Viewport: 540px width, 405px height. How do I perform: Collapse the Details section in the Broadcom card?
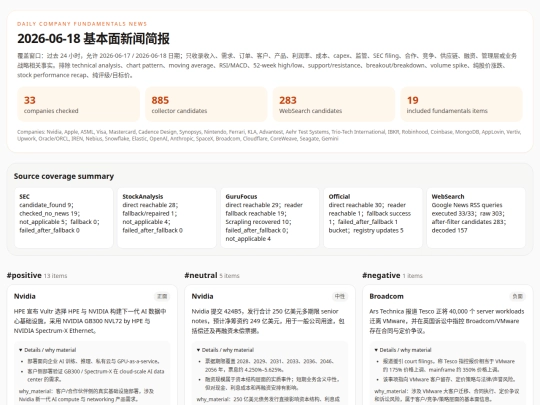coord(403,350)
